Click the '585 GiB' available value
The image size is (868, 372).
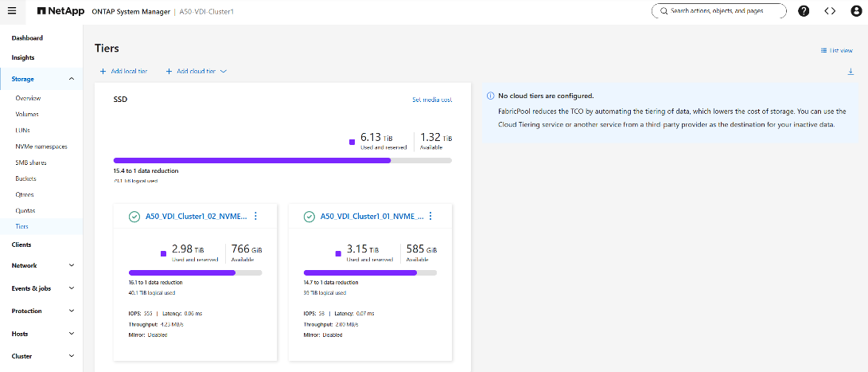pyautogui.click(x=421, y=249)
